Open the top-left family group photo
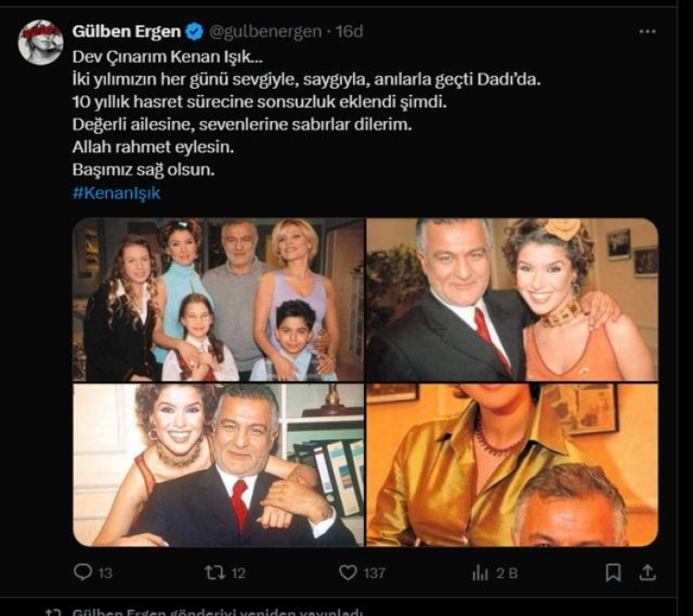This screenshot has width=693, height=616. pyautogui.click(x=218, y=300)
